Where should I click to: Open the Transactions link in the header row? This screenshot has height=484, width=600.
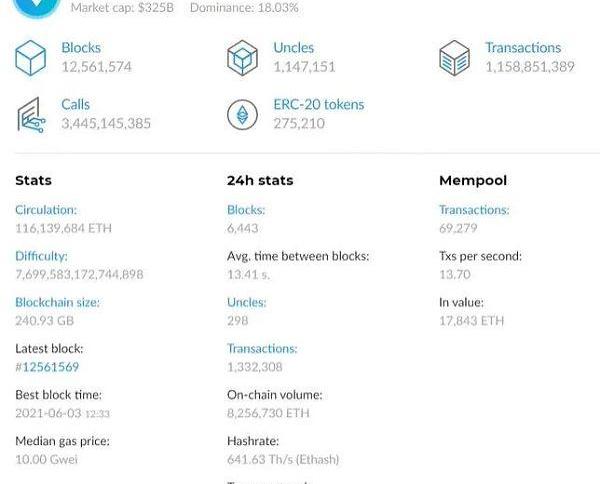click(523, 48)
